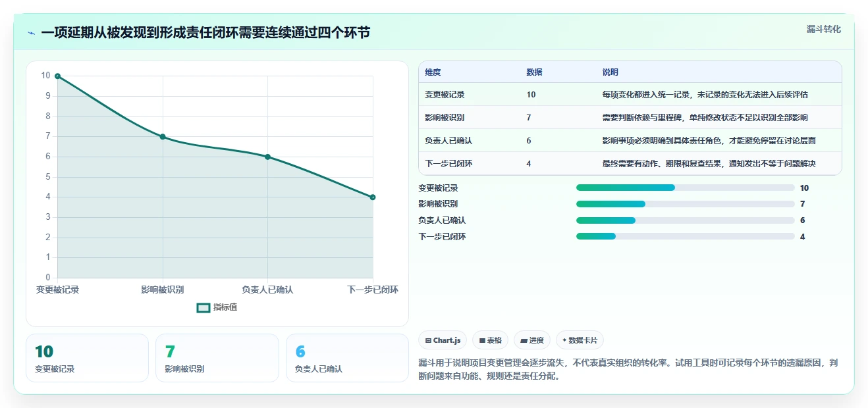Toggle the 指标值 legend color box
Image resolution: width=868 pixels, height=408 pixels.
click(203, 307)
